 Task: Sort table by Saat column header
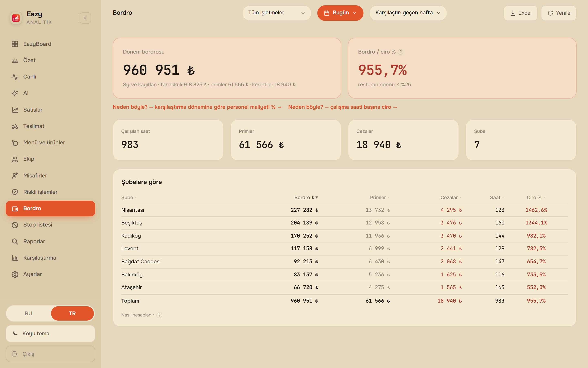[x=497, y=197]
